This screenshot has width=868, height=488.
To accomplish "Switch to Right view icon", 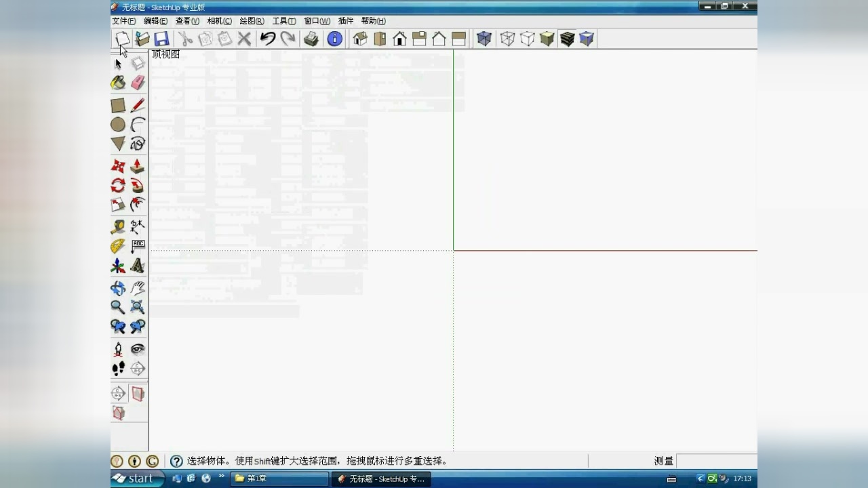I will [x=419, y=39].
